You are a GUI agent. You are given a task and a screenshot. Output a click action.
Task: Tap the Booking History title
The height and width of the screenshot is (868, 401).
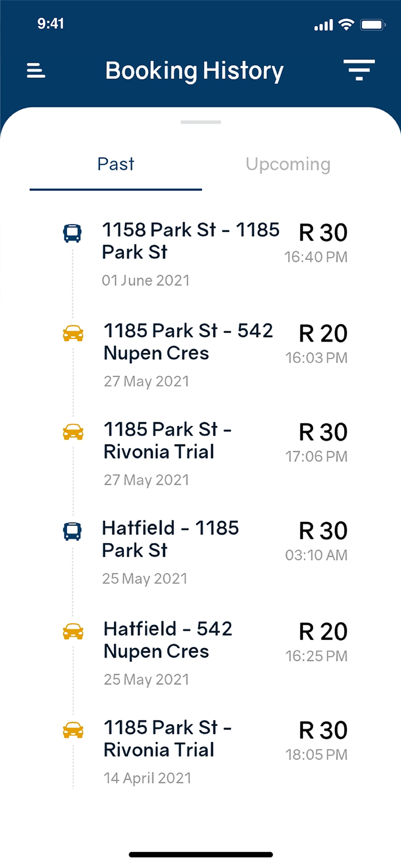194,71
